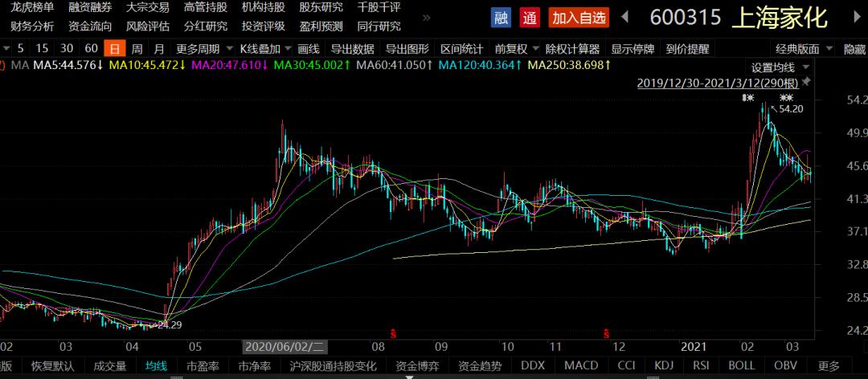The image size is (868, 379).
Task: Click 加入自选 to add to watchlist
Action: coord(579,18)
